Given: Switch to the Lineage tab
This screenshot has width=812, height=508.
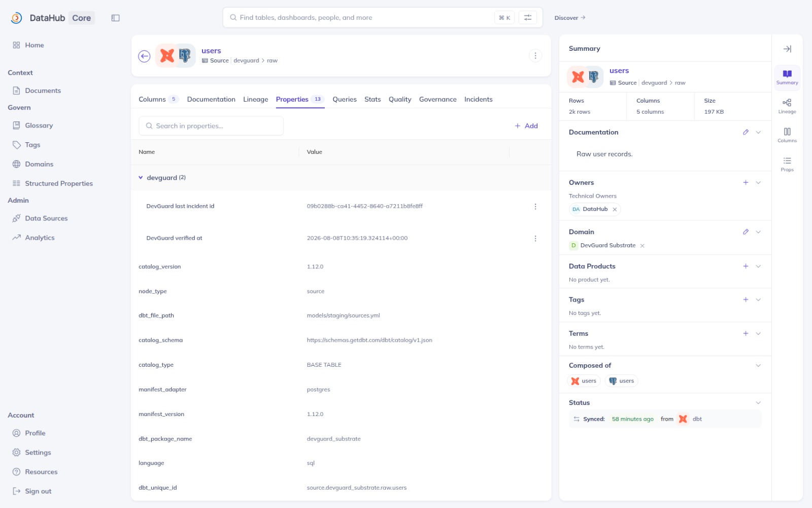Looking at the screenshot, I should point(255,99).
